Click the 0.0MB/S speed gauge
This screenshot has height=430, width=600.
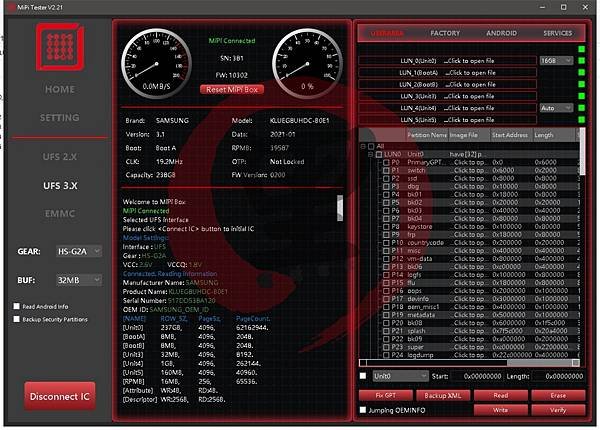click(x=157, y=64)
